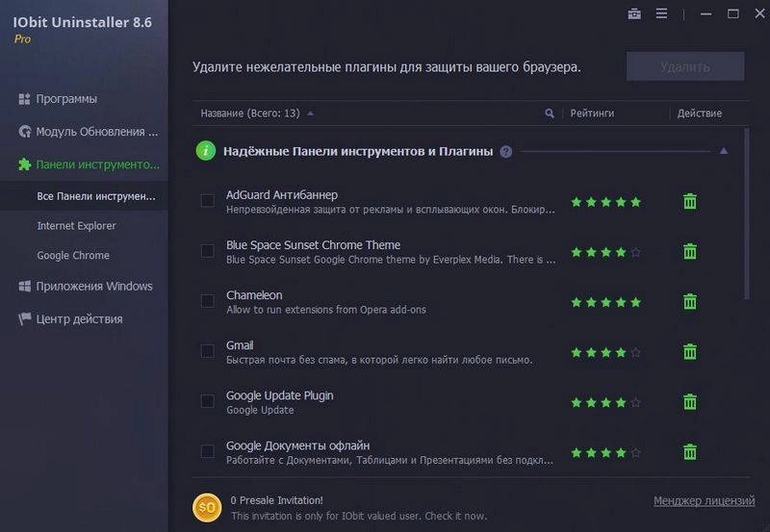Open the hamburger menu icon
770x532 pixels.
(661, 13)
